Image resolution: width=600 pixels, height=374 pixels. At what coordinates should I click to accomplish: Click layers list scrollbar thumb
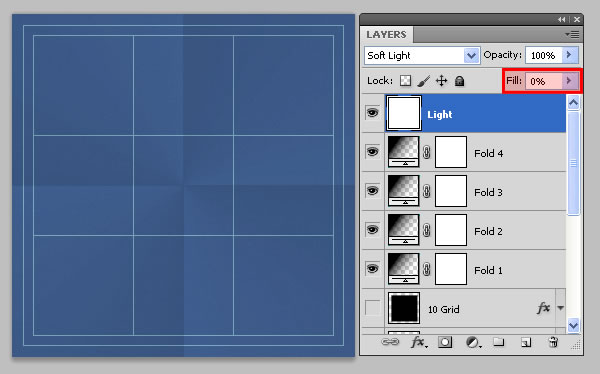pyautogui.click(x=573, y=163)
